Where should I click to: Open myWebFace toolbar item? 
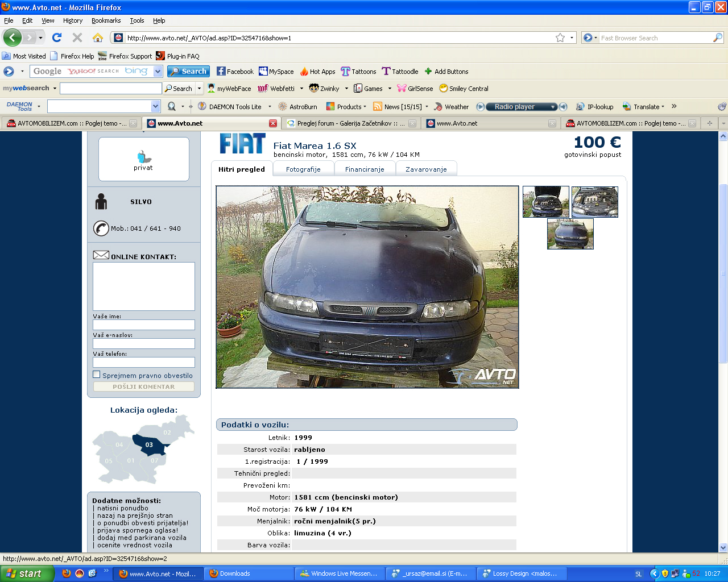click(229, 89)
